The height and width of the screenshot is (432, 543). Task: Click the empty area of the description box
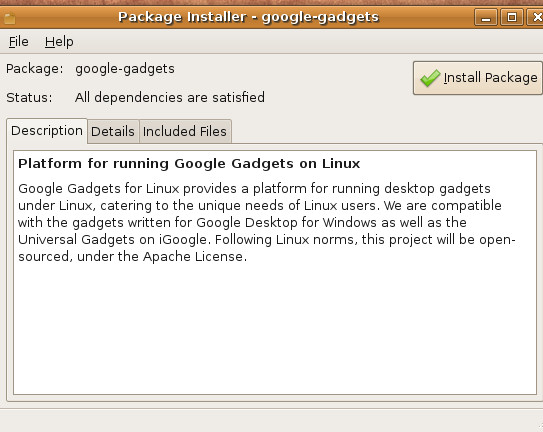pos(275,329)
